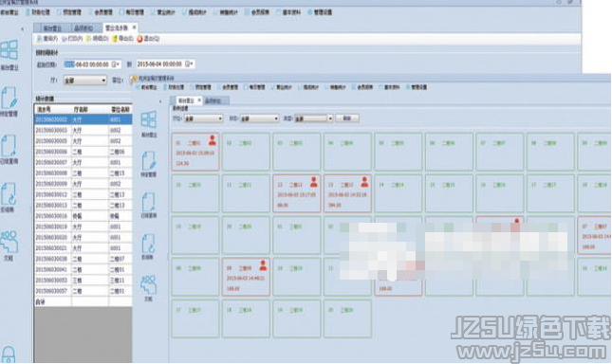Click the red person icon on table 01 card
612x364 pixels.
tap(213, 140)
